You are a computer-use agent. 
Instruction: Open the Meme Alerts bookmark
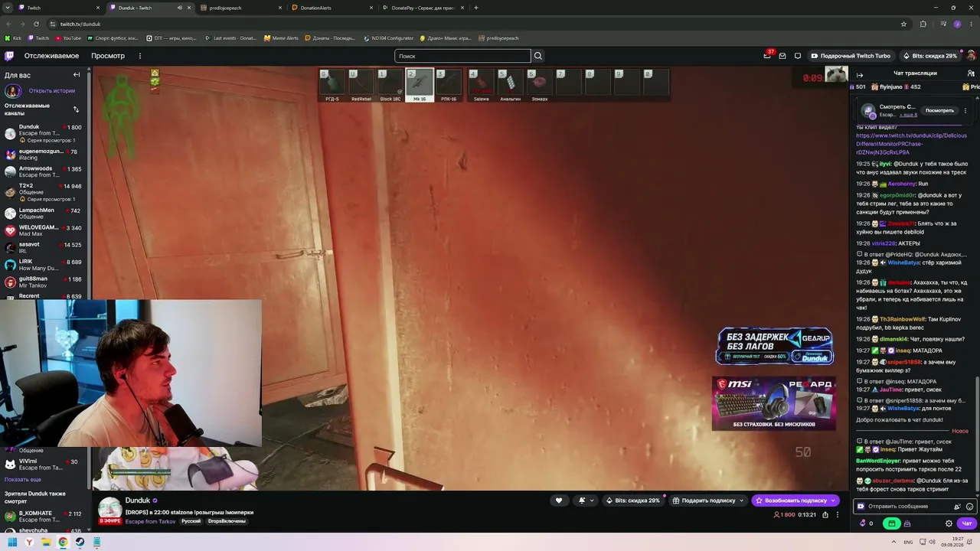(x=281, y=38)
